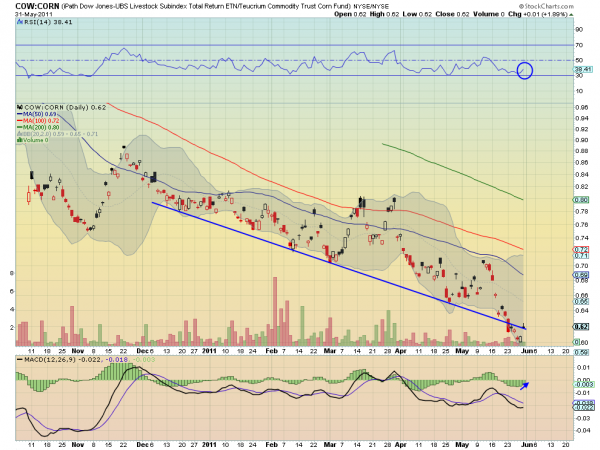Click the 0.72 red price tag on right axis
This screenshot has height=450, width=600.
581,249
